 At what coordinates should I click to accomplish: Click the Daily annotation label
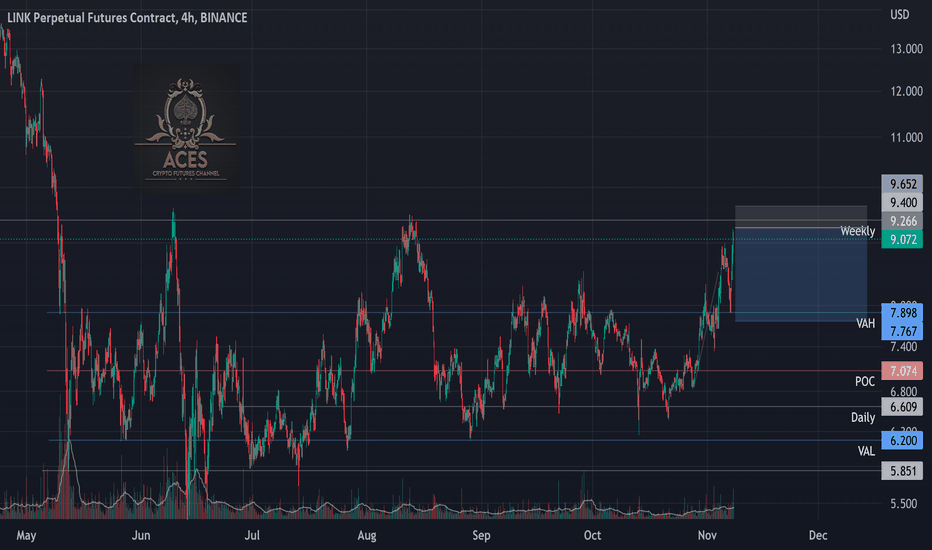pos(862,417)
